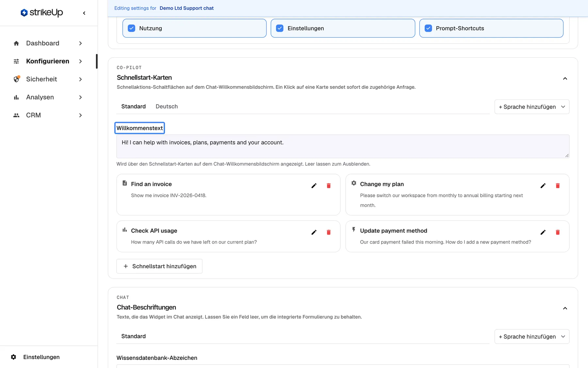The height and width of the screenshot is (368, 588).
Task: Collapse the sidebar with the back chevron
Action: pyautogui.click(x=84, y=13)
